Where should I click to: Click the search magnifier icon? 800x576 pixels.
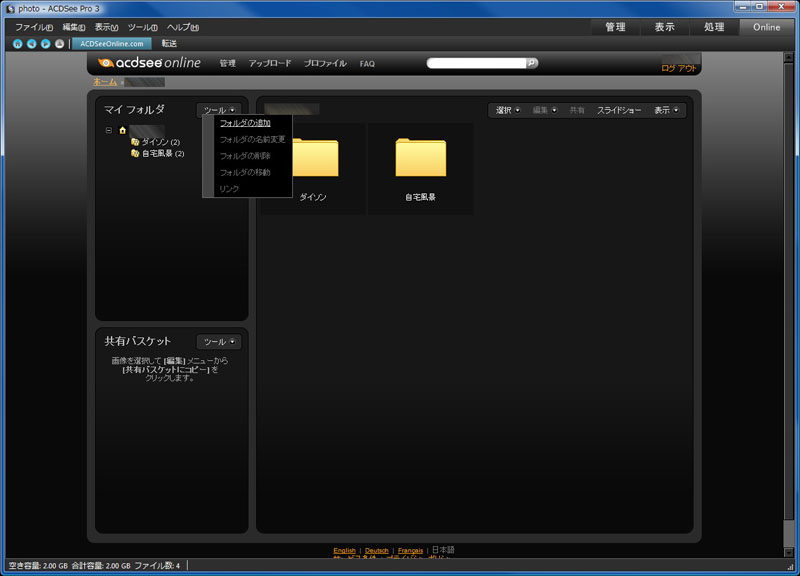point(531,60)
